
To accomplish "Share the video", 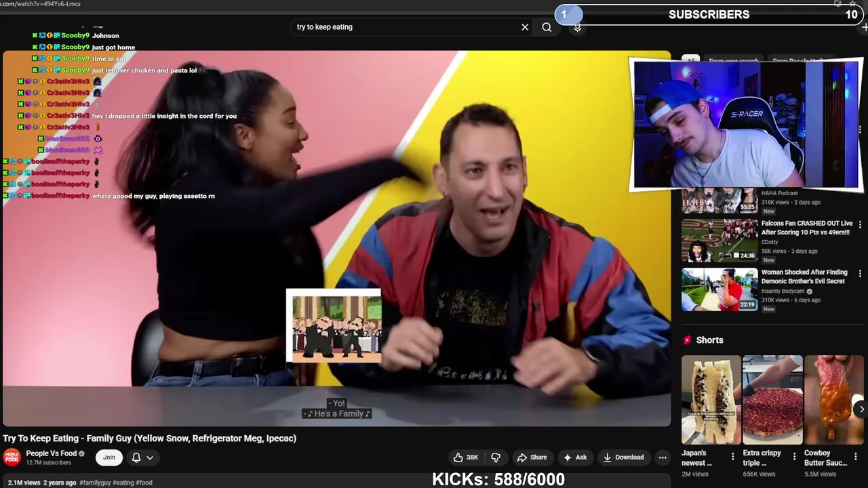I will tap(532, 457).
